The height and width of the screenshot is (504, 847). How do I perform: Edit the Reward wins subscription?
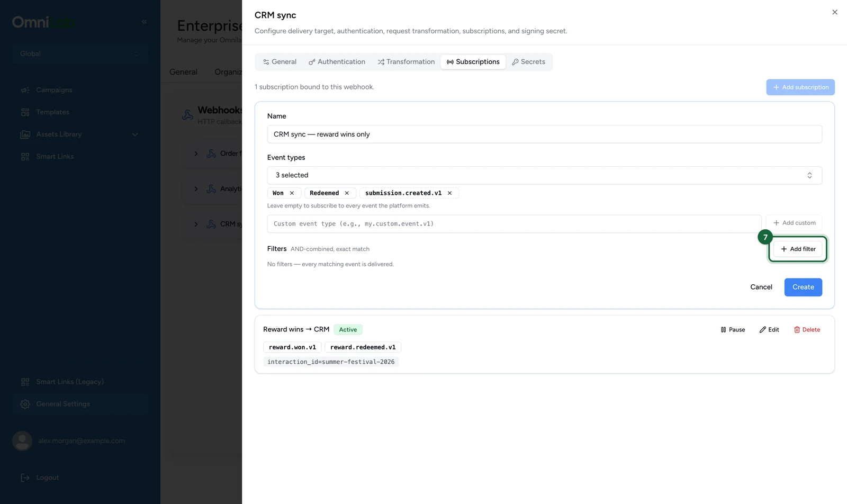(x=769, y=330)
